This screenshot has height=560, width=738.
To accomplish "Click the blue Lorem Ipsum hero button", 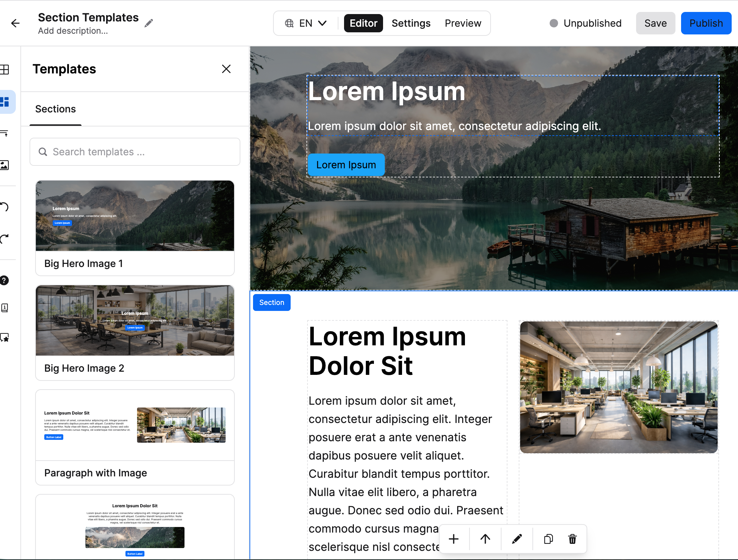I will point(346,165).
